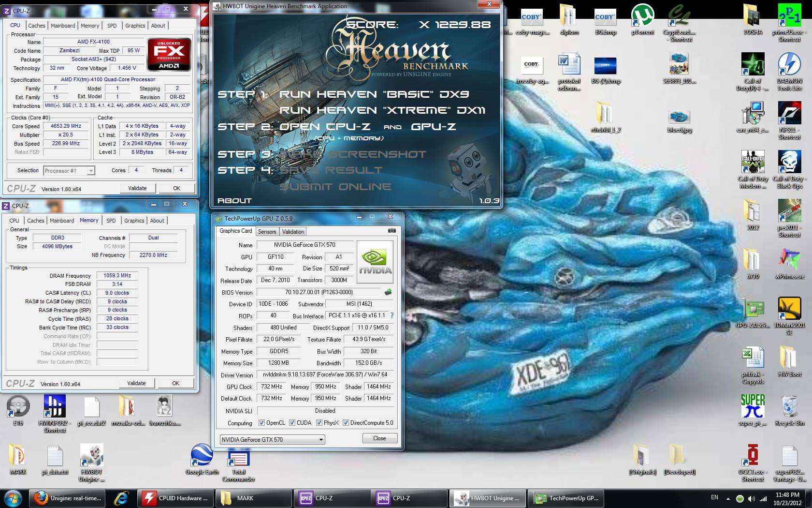Open the Sensors tab in GPU-Z
Image resolution: width=812 pixels, height=508 pixels.
267,232
